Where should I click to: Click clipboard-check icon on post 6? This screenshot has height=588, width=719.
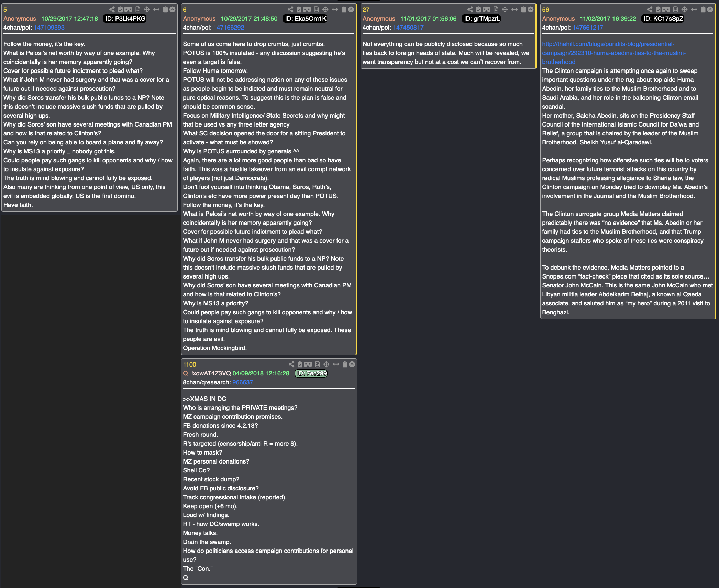(x=299, y=9)
